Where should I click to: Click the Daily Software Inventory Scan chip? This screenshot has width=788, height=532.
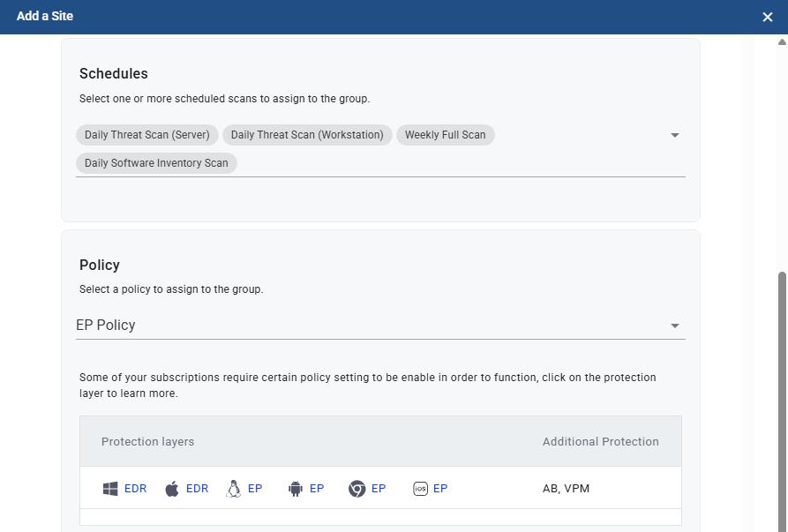tap(156, 163)
